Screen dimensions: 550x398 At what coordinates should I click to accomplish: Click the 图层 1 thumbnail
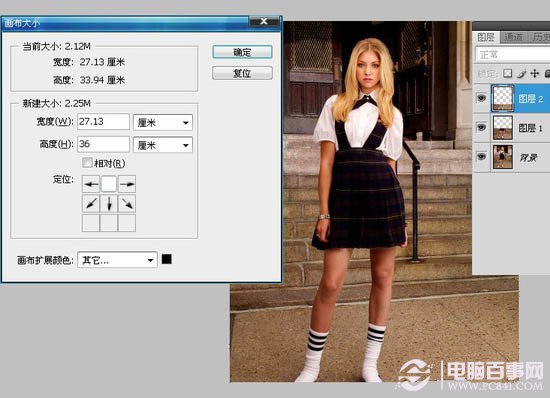(503, 128)
